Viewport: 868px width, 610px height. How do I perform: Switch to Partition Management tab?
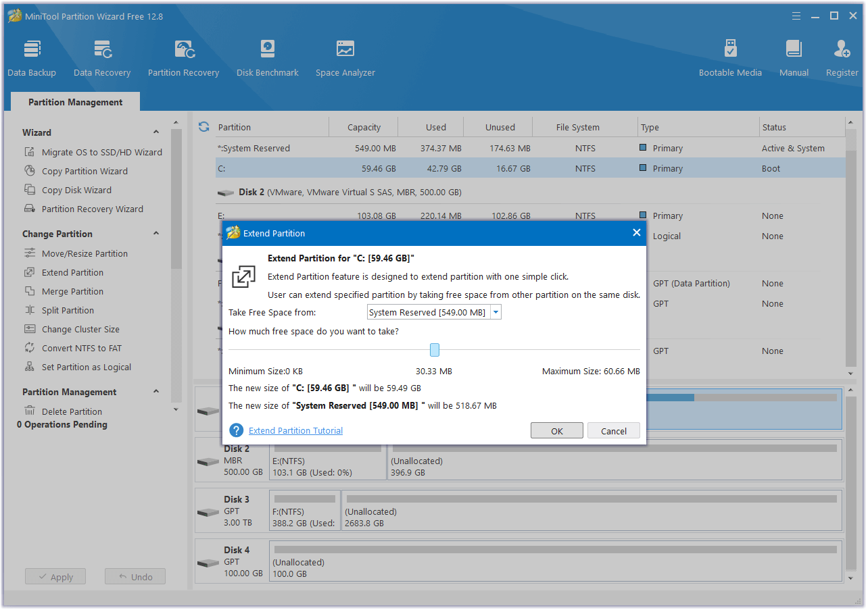pos(76,102)
